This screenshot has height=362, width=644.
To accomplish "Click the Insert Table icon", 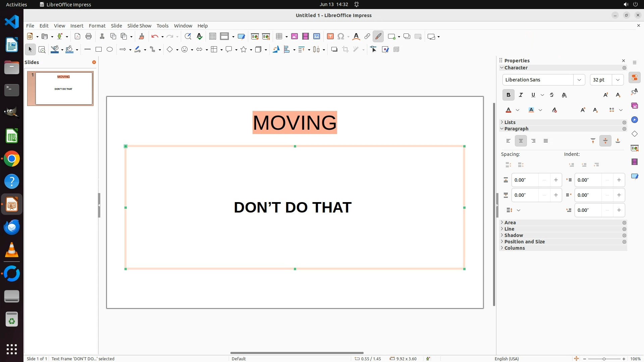I will click(279, 37).
